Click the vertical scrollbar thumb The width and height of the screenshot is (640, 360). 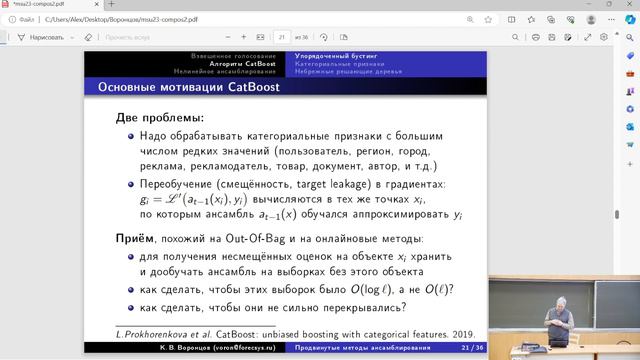(x=617, y=214)
